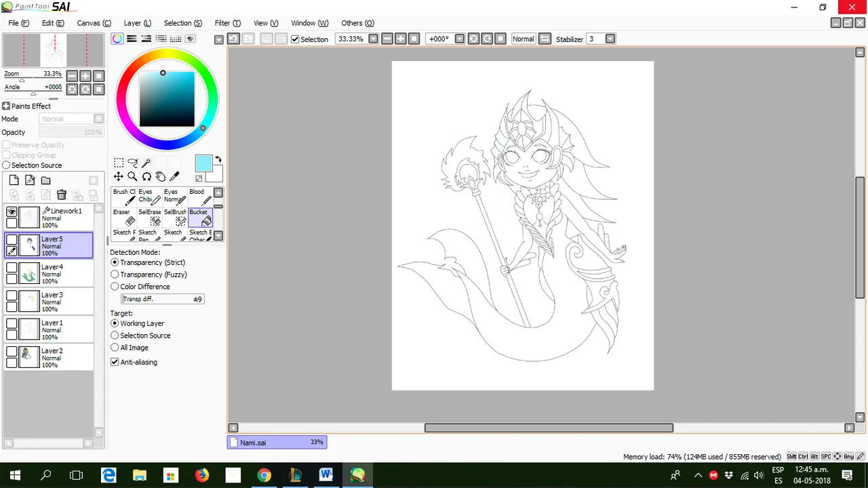The height and width of the screenshot is (488, 868).
Task: Click the white background color swatch
Action: [x=216, y=175]
